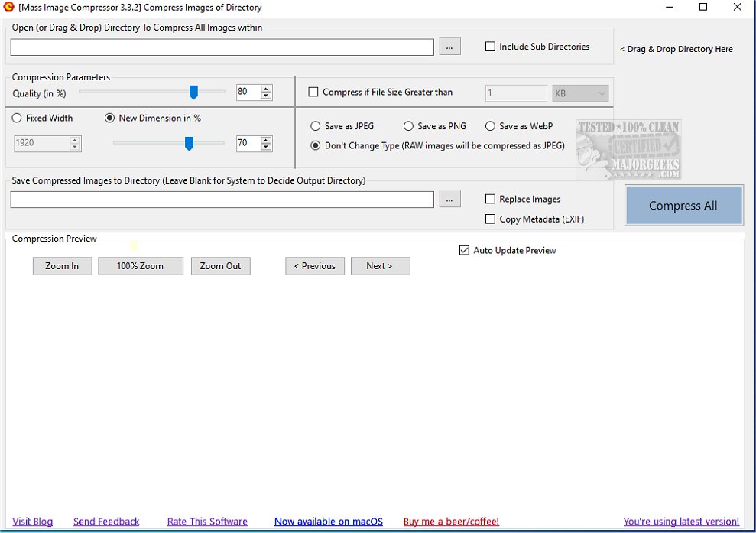The height and width of the screenshot is (533, 756).
Task: Click 100% Zoom preview button
Action: 140,266
